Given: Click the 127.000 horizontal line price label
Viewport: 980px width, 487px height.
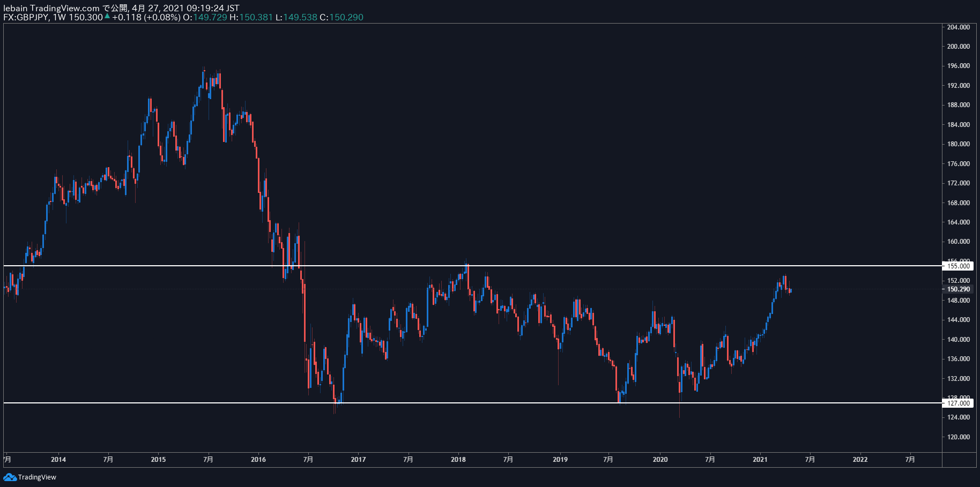Looking at the screenshot, I should point(958,403).
